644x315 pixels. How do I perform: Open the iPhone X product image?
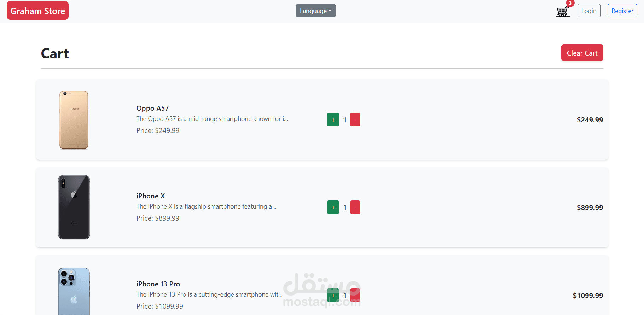74,207
